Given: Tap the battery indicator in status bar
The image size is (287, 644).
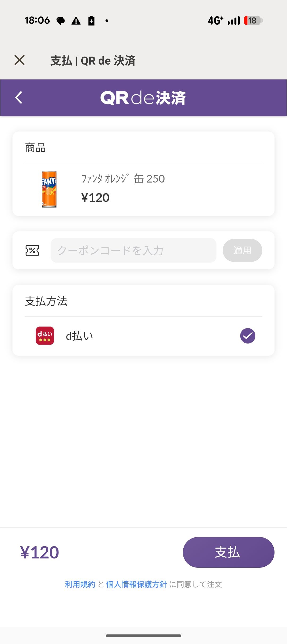Looking at the screenshot, I should coord(253,20).
